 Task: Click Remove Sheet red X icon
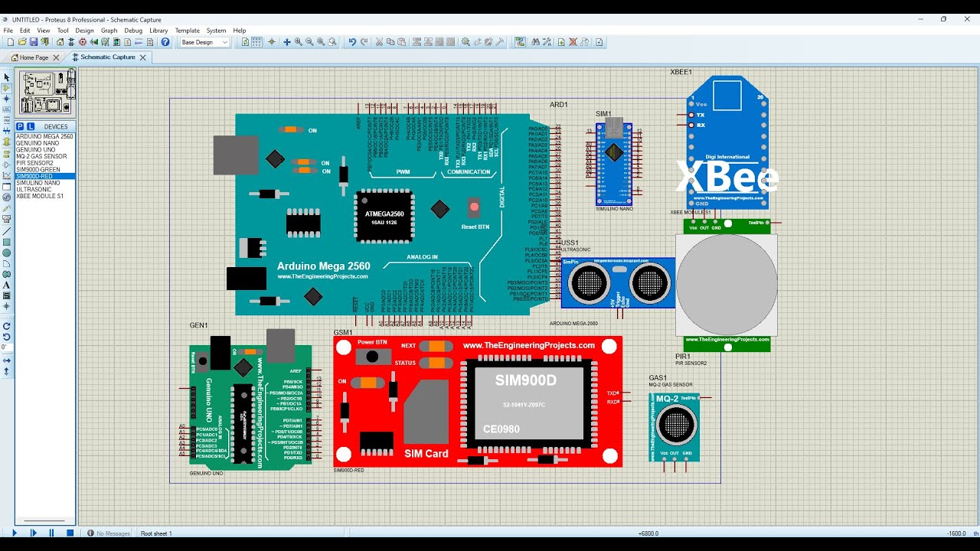[x=573, y=42]
